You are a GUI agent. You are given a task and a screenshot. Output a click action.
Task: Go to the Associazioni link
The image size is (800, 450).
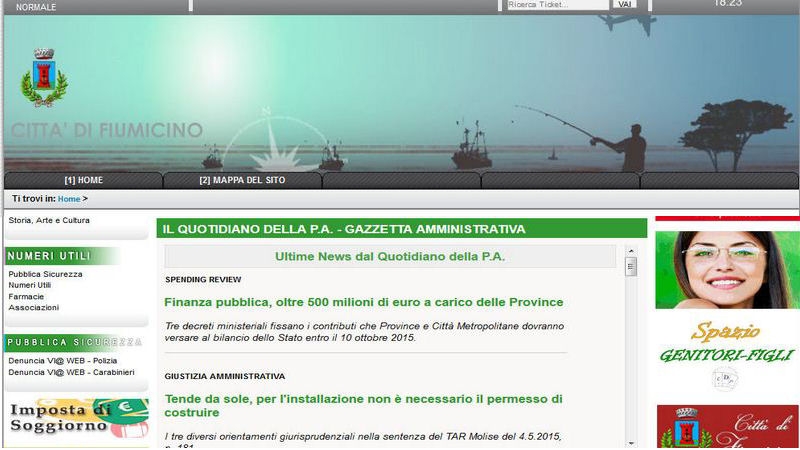pos(33,308)
